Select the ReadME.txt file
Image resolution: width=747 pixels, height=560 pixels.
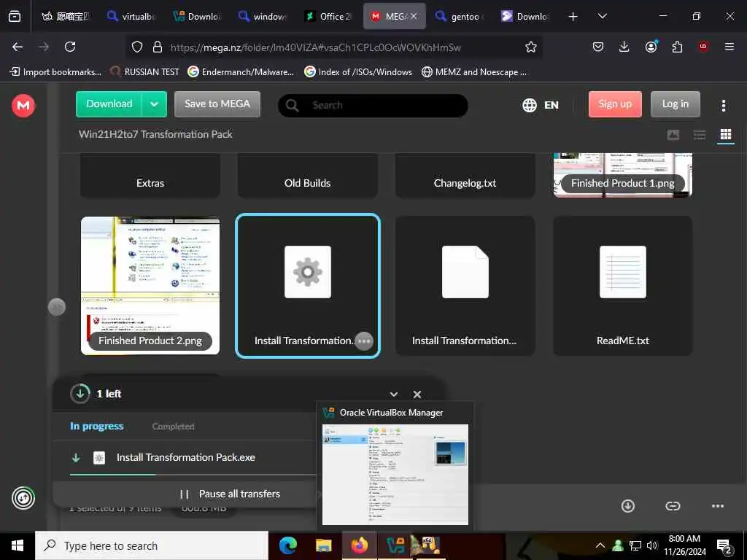(623, 286)
